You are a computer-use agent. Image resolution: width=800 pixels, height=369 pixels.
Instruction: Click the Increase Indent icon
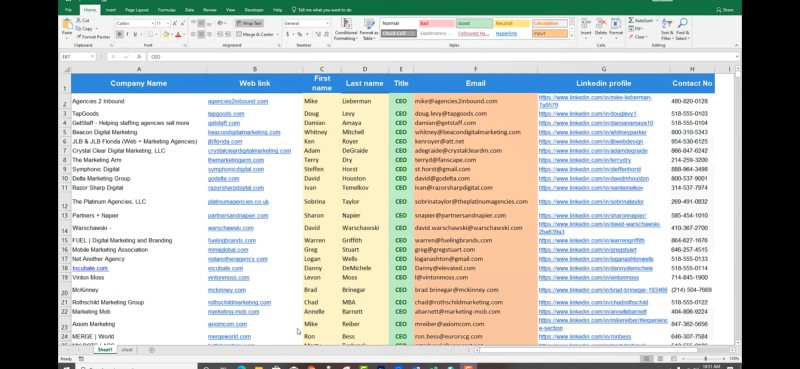228,34
